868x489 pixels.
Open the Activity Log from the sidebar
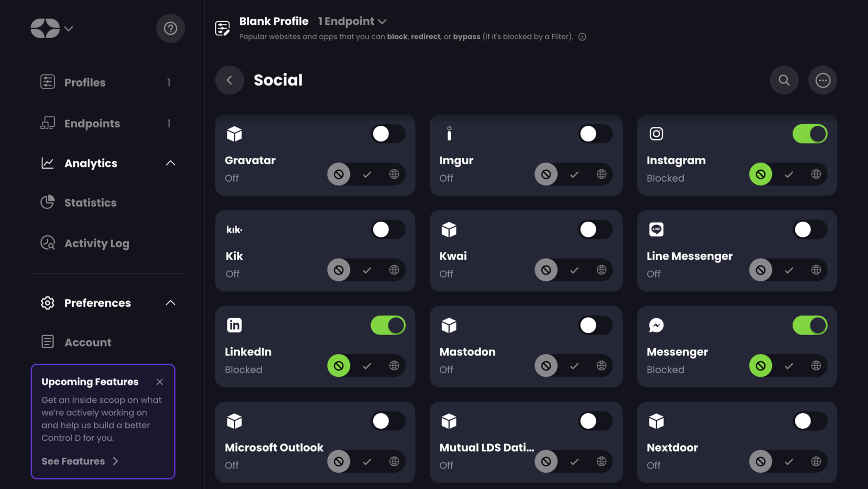tap(97, 243)
